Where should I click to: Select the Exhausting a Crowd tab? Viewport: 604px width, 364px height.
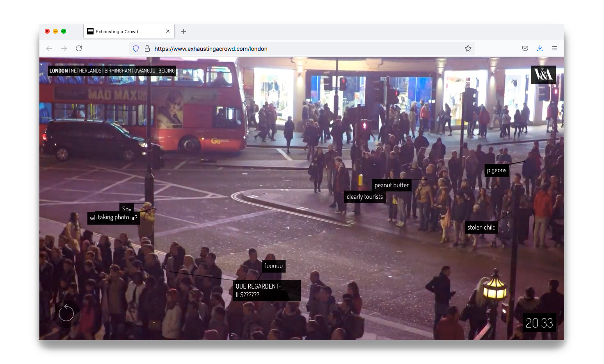[x=123, y=32]
